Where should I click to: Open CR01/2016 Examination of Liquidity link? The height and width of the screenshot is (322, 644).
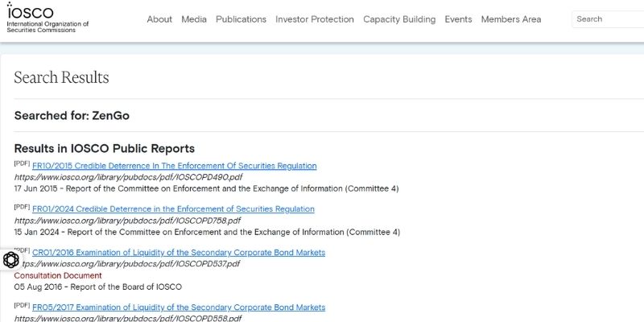click(178, 253)
